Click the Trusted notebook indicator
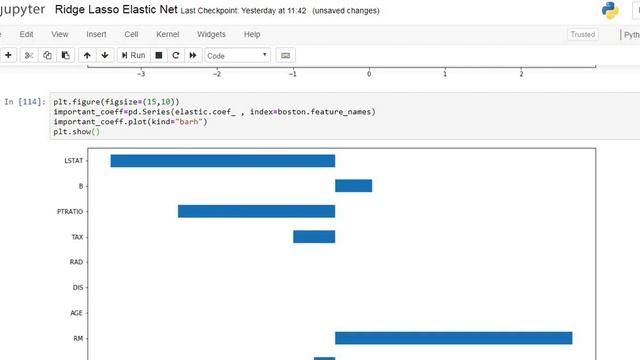Viewport: 640px width, 360px height. [582, 34]
